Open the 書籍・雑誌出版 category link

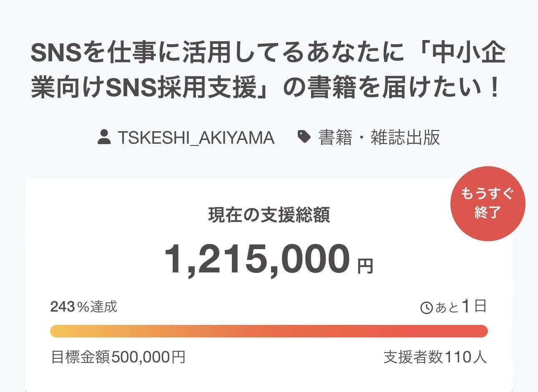click(379, 137)
